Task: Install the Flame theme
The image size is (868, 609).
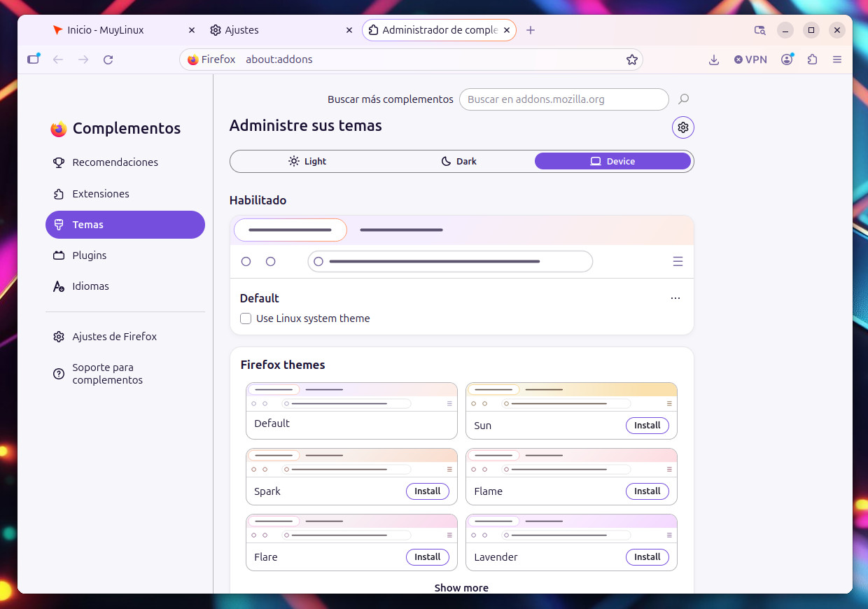Action: click(x=647, y=491)
